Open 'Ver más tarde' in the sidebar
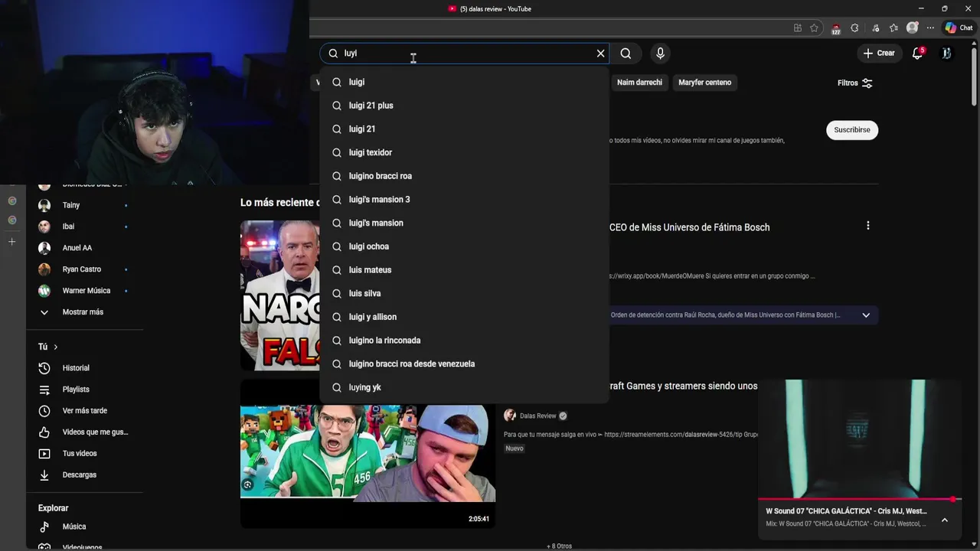The image size is (980, 551). point(84,411)
